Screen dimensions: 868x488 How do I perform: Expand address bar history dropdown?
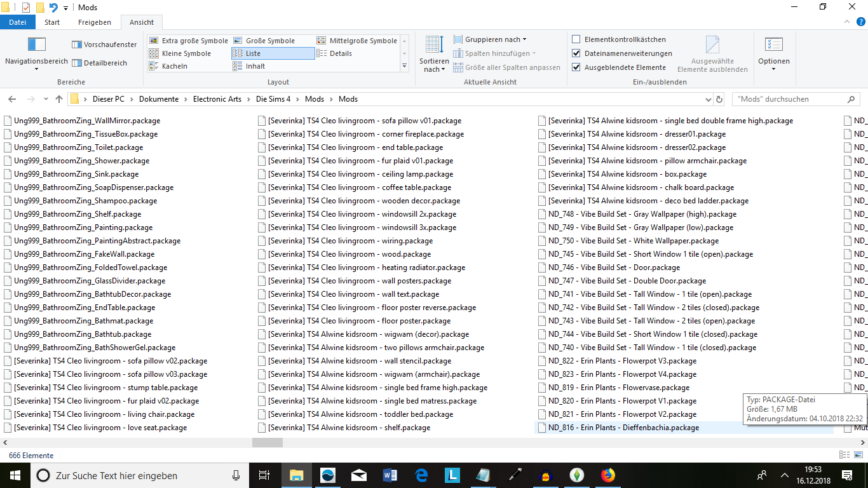(x=709, y=99)
